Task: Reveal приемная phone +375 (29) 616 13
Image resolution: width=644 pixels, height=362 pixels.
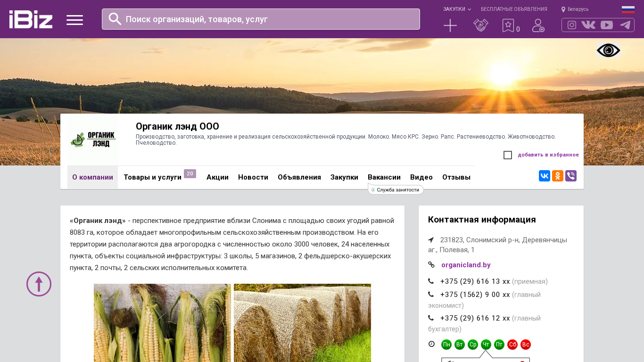Action: point(475,281)
